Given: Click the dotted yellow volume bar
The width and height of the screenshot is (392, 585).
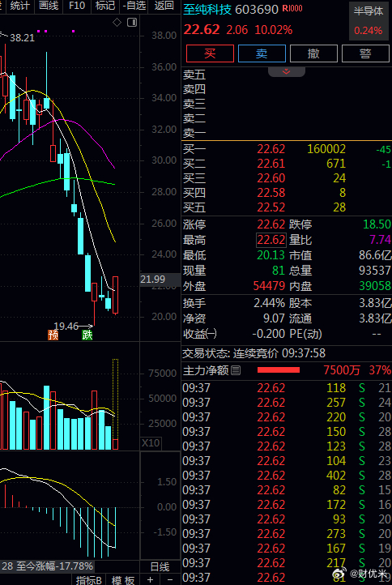Looking at the screenshot, I should [x=116, y=399].
